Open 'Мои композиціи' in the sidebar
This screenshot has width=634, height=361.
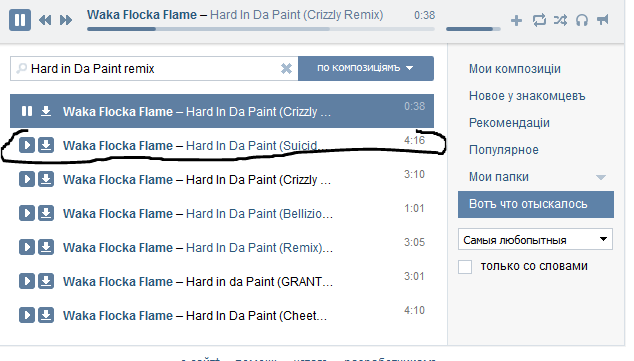coord(515,69)
